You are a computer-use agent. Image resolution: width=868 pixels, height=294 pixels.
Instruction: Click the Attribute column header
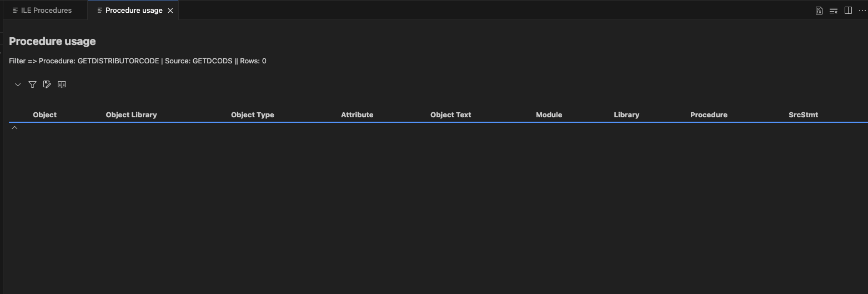pos(357,115)
